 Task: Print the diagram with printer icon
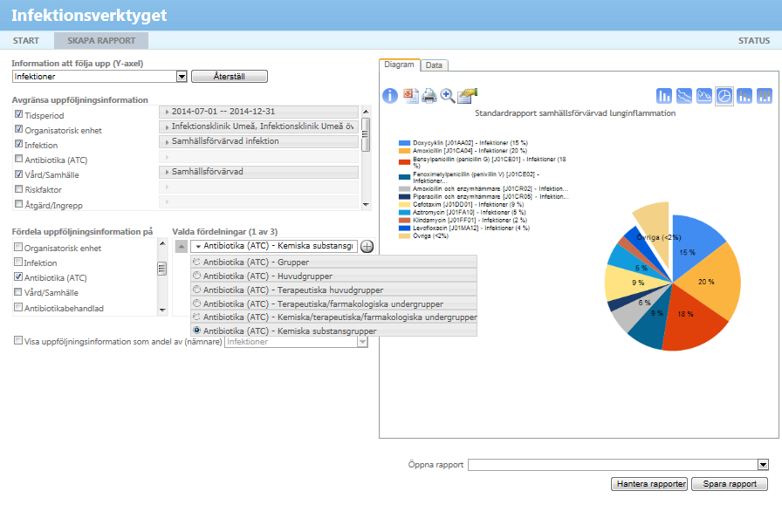click(429, 96)
